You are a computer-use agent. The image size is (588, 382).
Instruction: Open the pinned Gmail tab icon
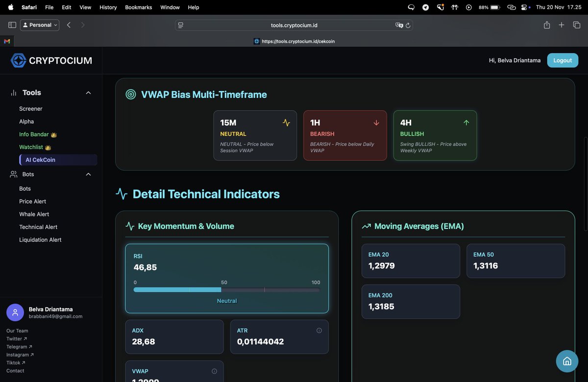click(7, 41)
